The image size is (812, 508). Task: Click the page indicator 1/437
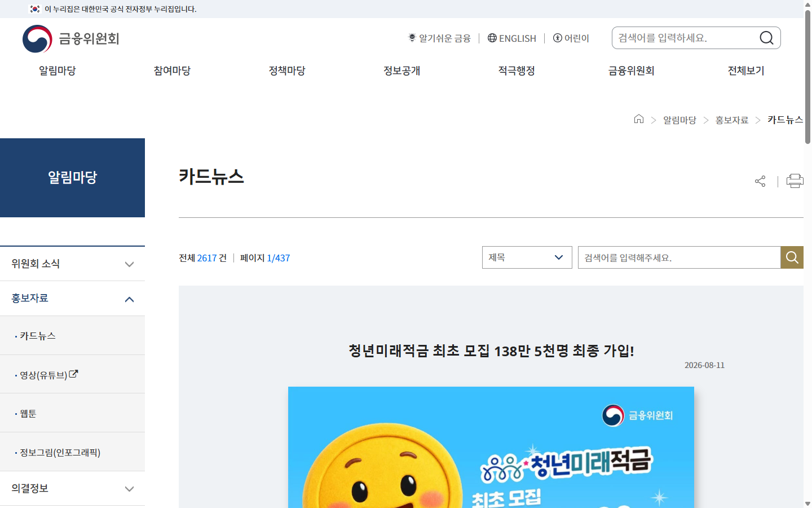coord(278,258)
